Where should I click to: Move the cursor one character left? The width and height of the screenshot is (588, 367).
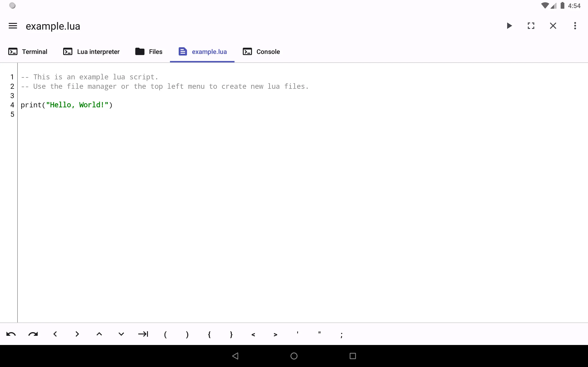[55, 334]
